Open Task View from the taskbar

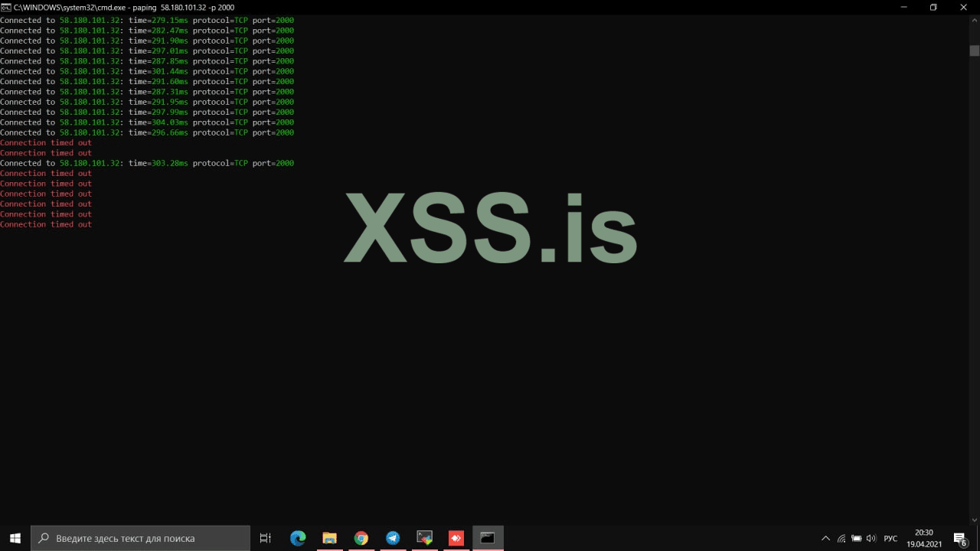[266, 538]
